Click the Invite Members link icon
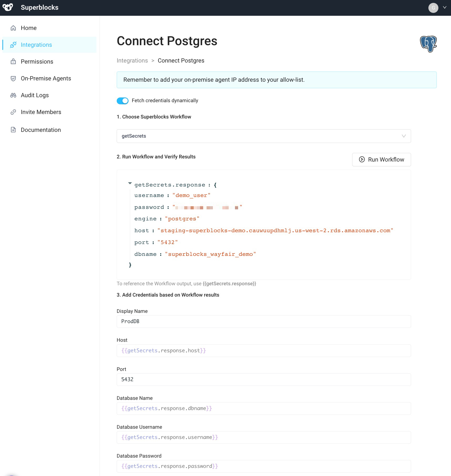 pyautogui.click(x=13, y=112)
